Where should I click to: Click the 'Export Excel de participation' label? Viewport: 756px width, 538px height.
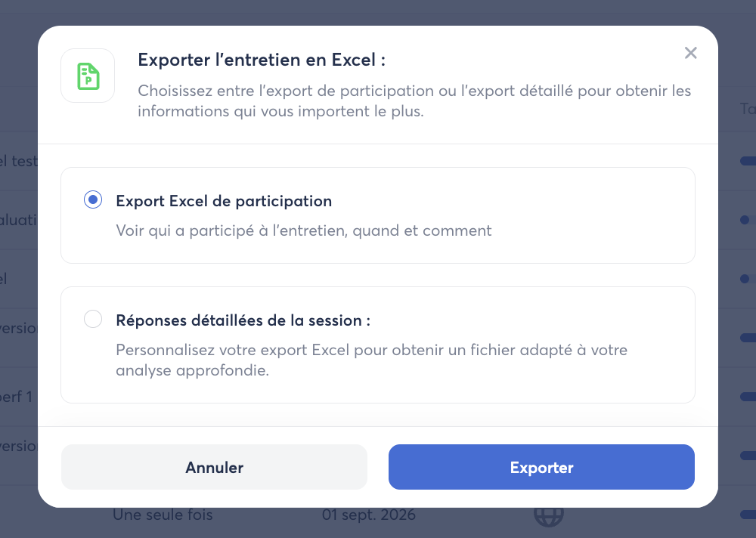(224, 201)
